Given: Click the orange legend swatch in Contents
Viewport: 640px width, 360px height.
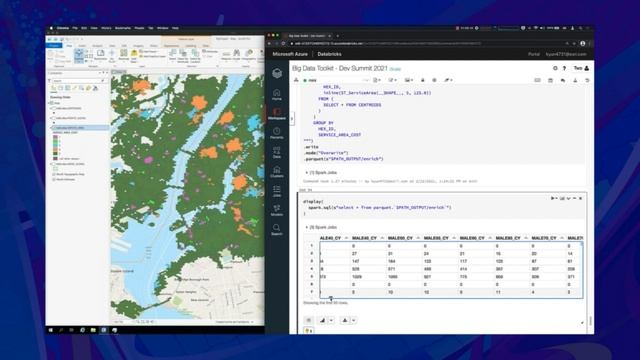Looking at the screenshot, I should point(55,150).
